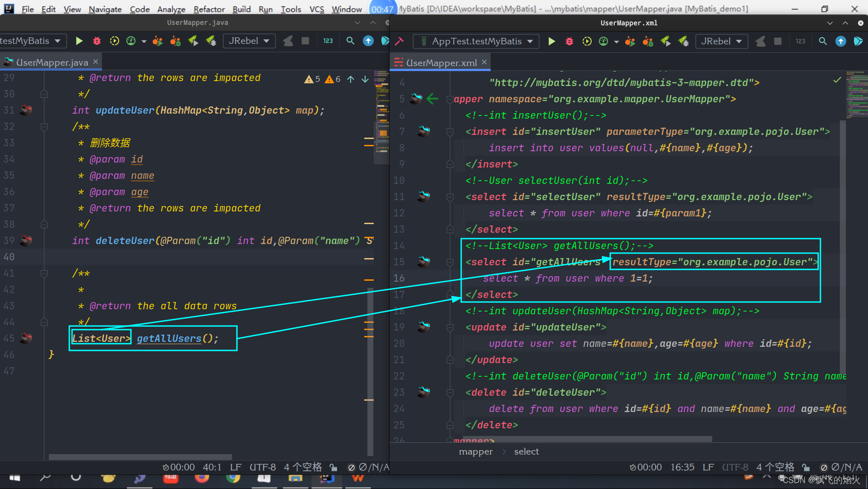Click LF line separator in right status bar

(x=708, y=467)
